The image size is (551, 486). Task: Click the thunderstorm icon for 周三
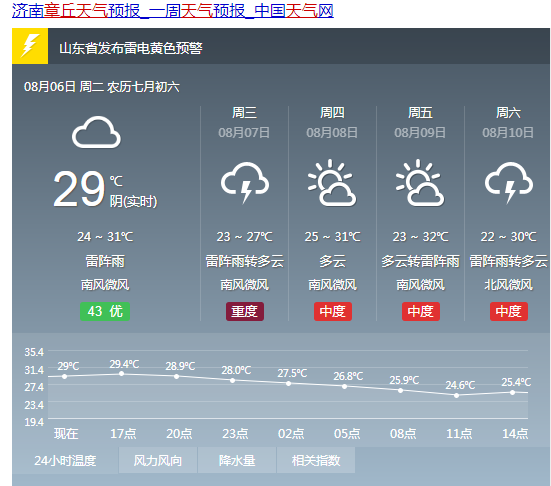coord(245,183)
